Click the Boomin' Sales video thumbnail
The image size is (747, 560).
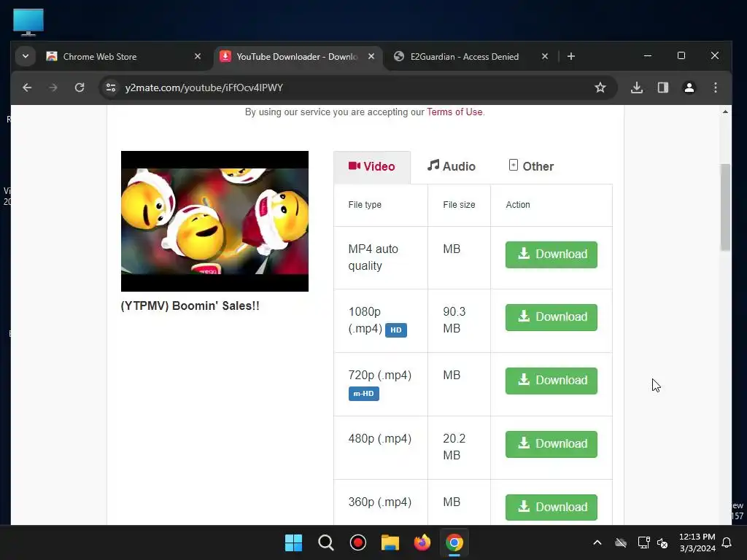[215, 221]
